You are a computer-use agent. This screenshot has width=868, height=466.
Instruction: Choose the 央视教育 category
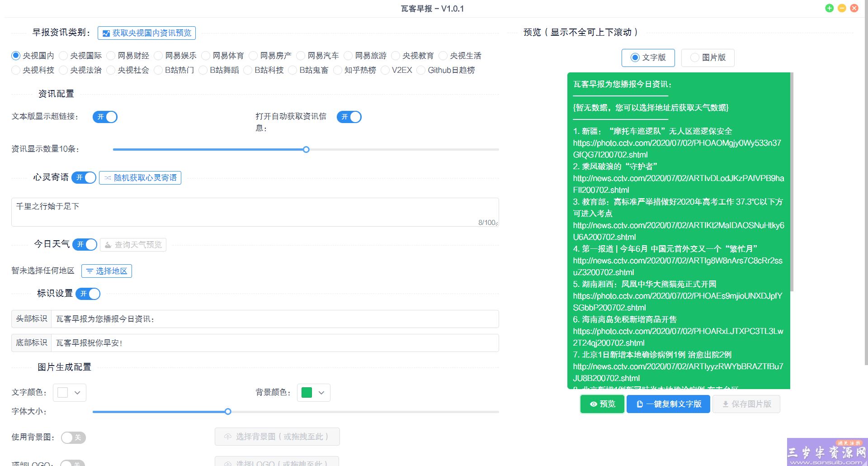coord(412,56)
